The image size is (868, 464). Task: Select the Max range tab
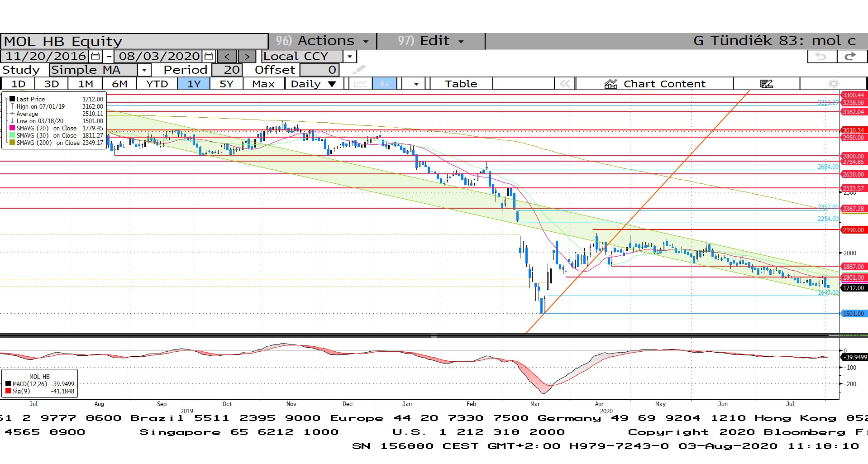(x=263, y=84)
